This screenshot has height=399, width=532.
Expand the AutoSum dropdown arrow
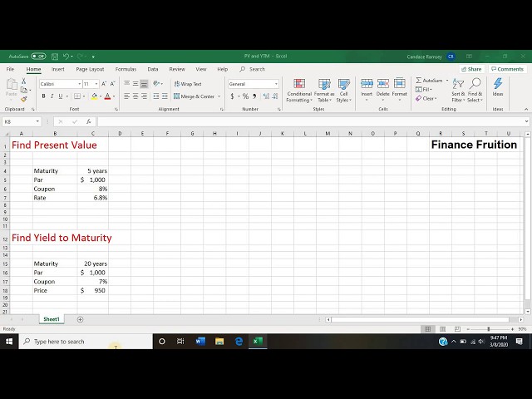447,81
